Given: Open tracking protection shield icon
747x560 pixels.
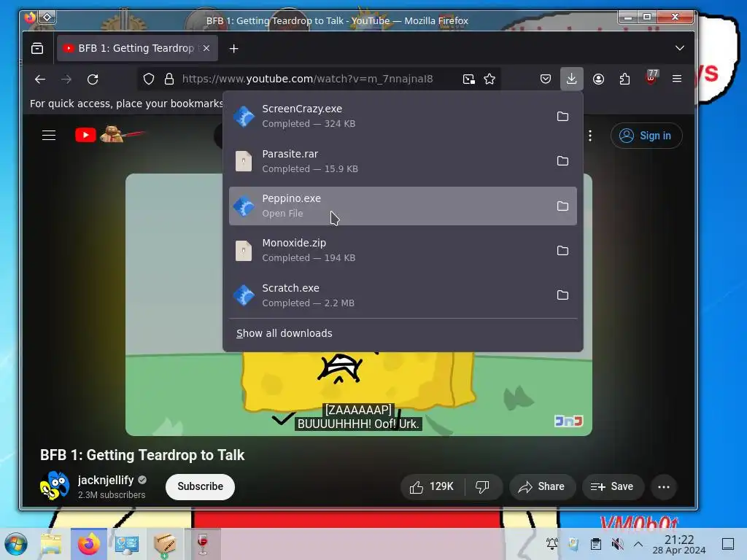Looking at the screenshot, I should (x=149, y=79).
